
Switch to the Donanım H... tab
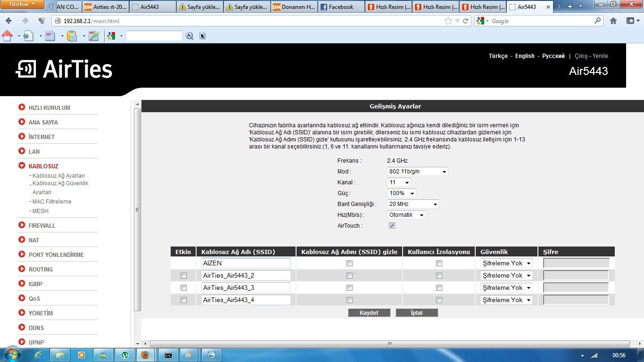(294, 7)
